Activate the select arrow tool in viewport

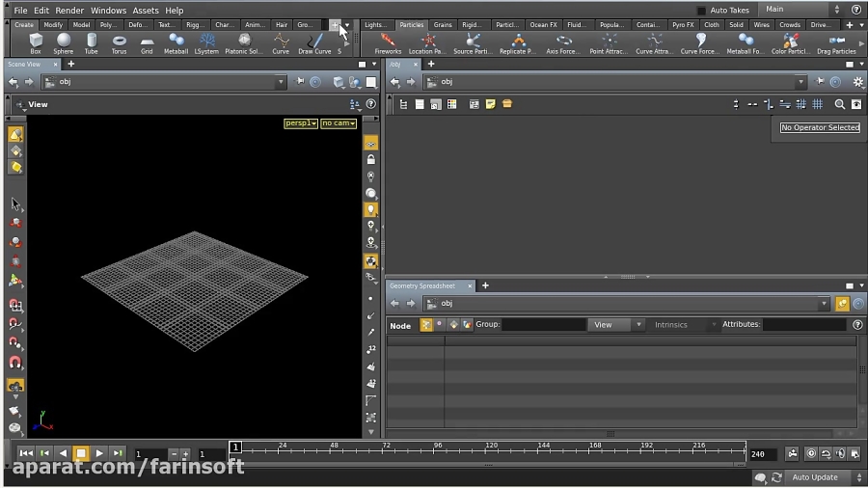pos(15,204)
